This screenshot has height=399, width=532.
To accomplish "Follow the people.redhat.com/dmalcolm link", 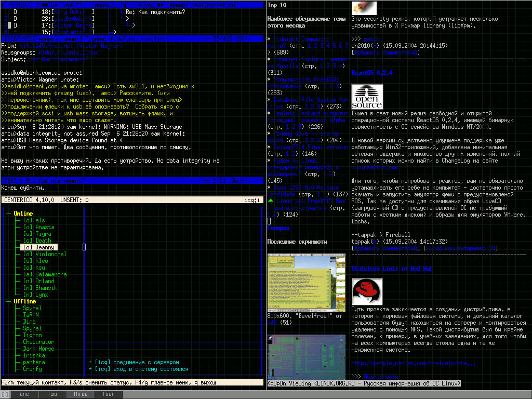I will click(x=414, y=363).
